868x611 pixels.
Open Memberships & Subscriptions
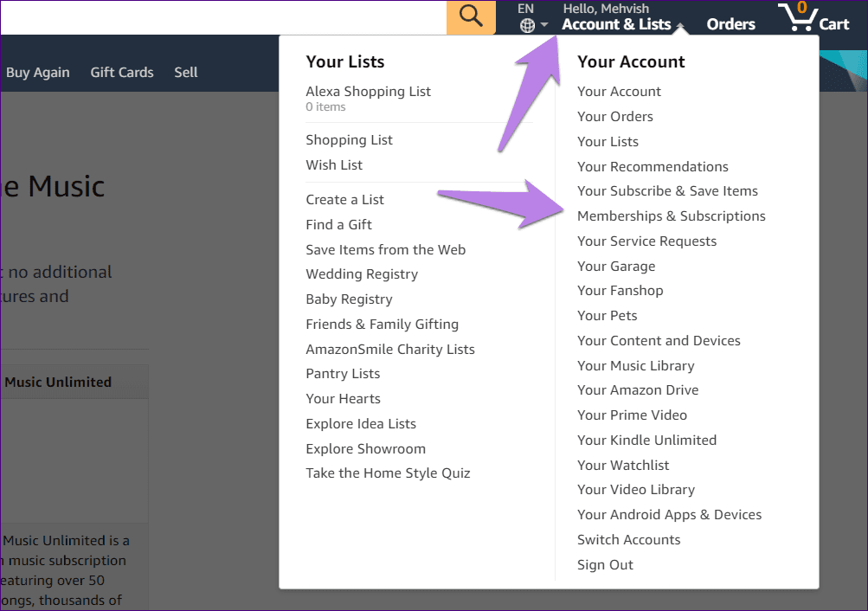coord(672,216)
